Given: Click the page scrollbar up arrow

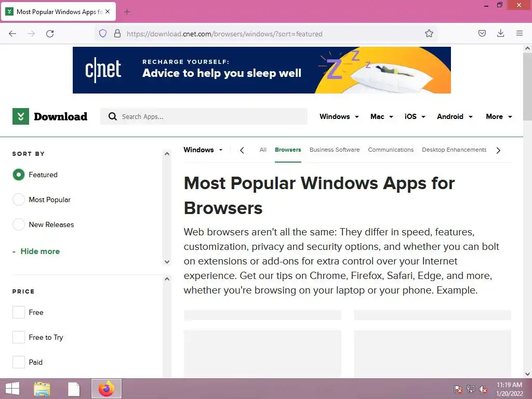Looking at the screenshot, I should [527, 48].
